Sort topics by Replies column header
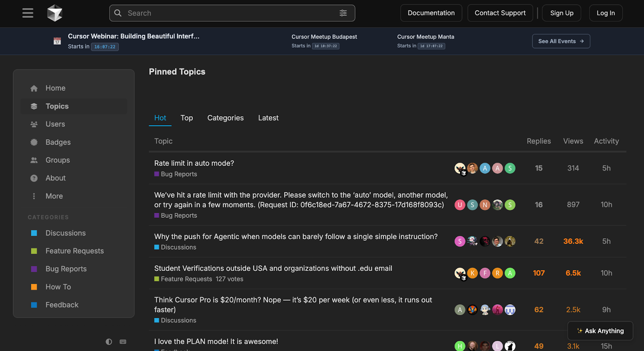The height and width of the screenshot is (351, 644). pos(539,141)
